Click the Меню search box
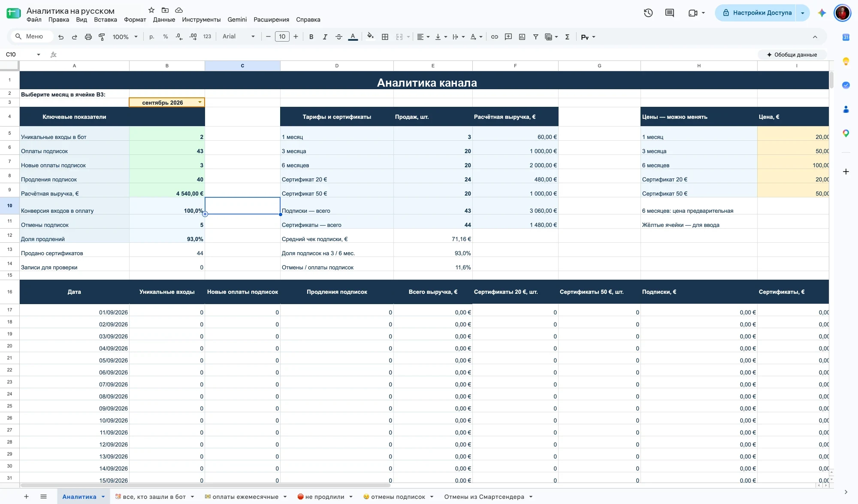The width and height of the screenshot is (858, 504). 32,36
